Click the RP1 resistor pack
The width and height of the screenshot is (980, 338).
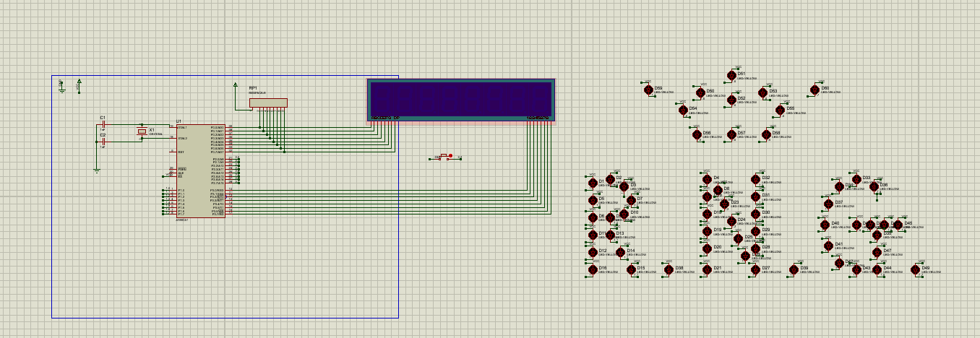pyautogui.click(x=268, y=103)
